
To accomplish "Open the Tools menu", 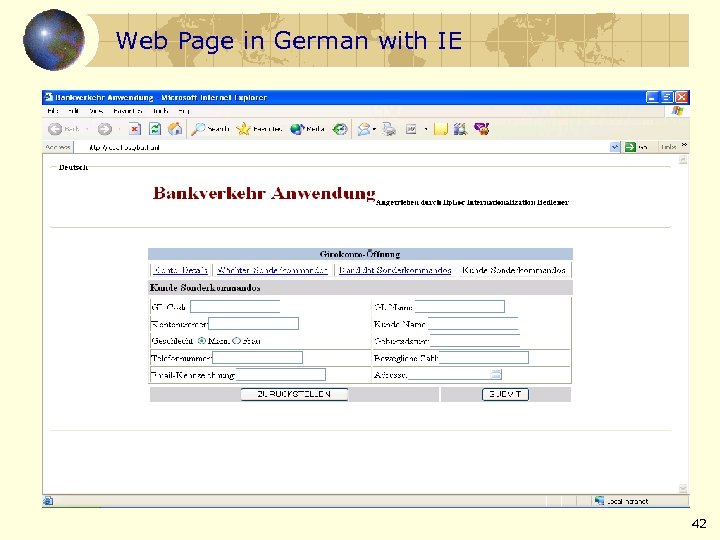I will pos(160,111).
